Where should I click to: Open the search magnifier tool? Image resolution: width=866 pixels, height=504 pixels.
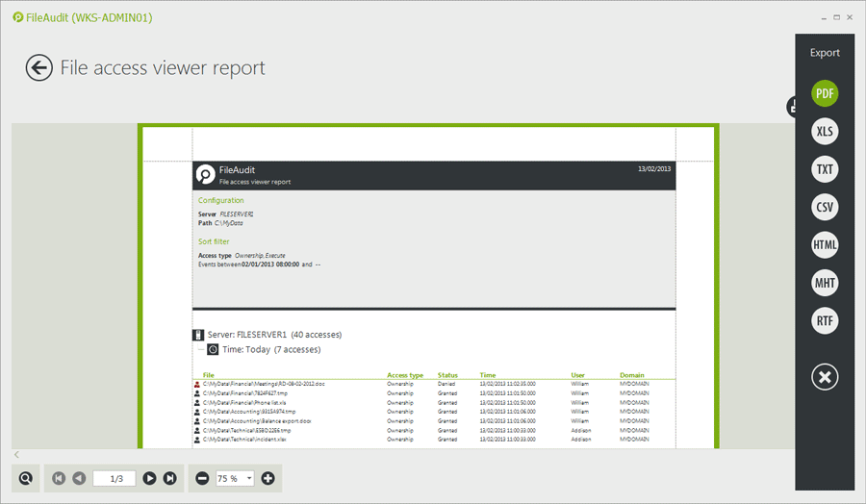25,478
